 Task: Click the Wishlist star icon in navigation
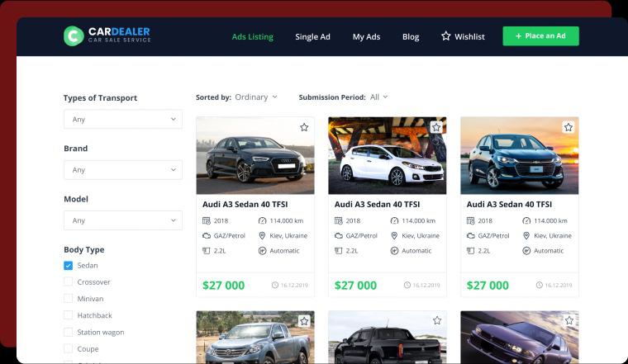(x=445, y=36)
